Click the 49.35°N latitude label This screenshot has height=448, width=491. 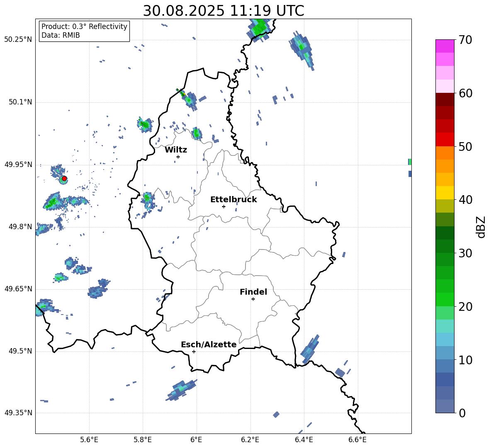click(18, 413)
